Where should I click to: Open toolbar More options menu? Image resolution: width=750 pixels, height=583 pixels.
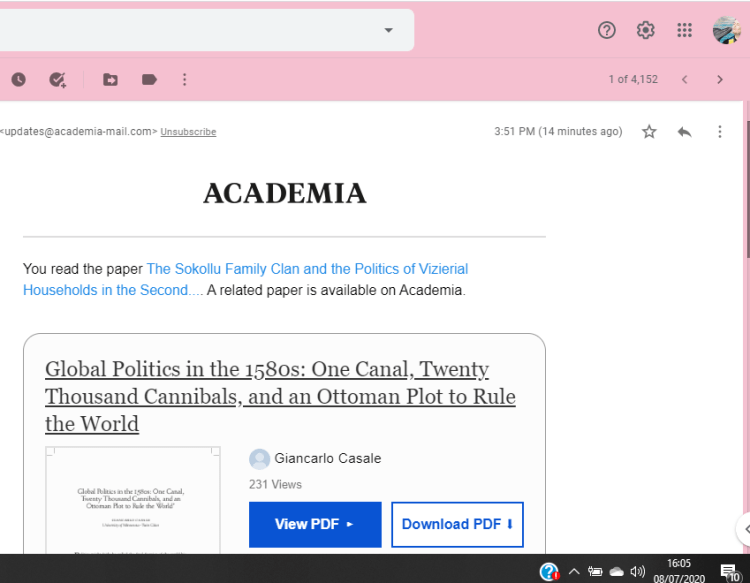(x=185, y=80)
